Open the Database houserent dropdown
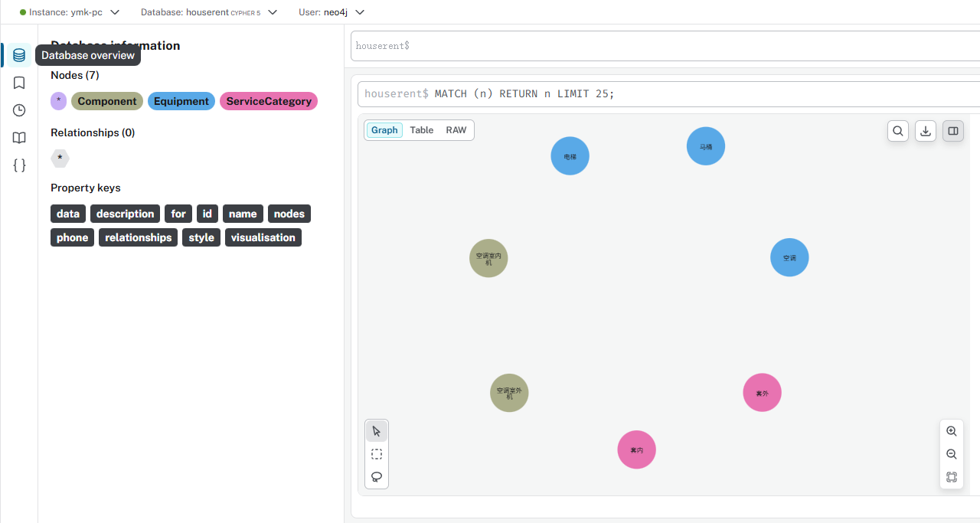This screenshot has width=980, height=523. click(x=209, y=12)
